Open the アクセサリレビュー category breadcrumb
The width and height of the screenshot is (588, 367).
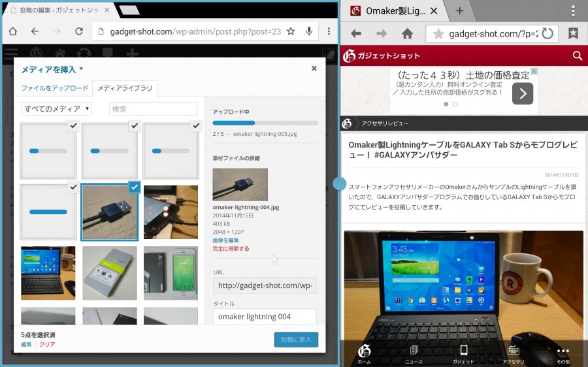[x=385, y=123]
